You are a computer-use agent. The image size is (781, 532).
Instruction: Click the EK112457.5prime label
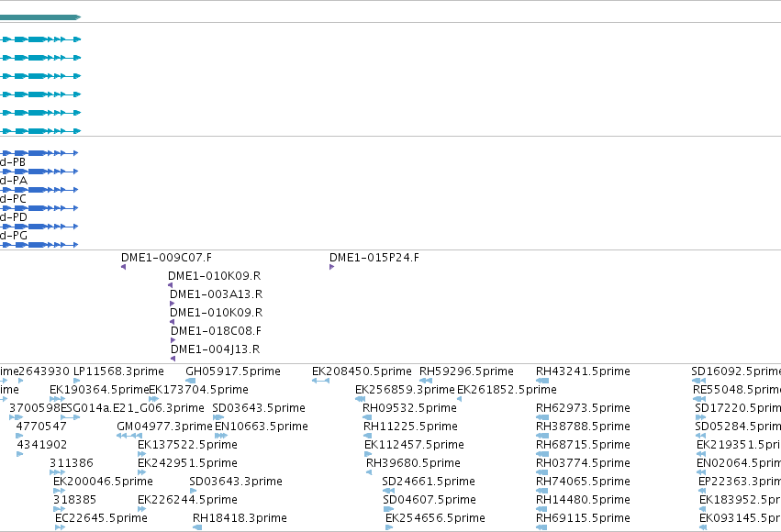(414, 445)
